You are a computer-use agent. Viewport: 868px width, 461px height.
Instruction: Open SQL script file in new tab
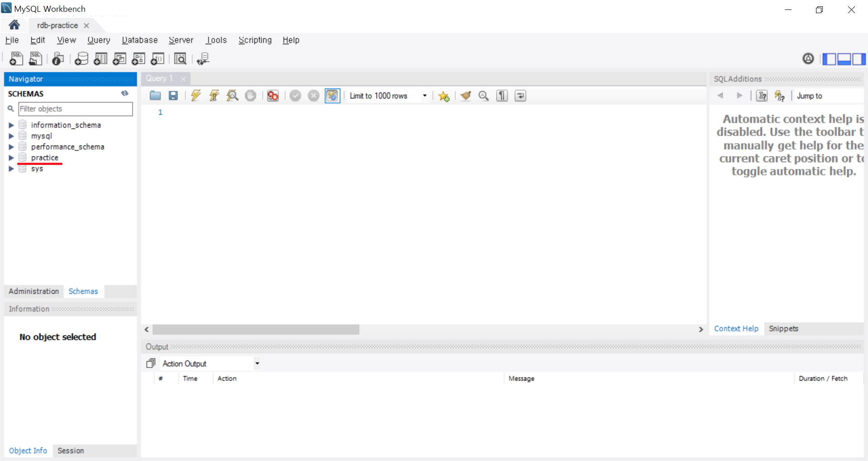(x=35, y=59)
